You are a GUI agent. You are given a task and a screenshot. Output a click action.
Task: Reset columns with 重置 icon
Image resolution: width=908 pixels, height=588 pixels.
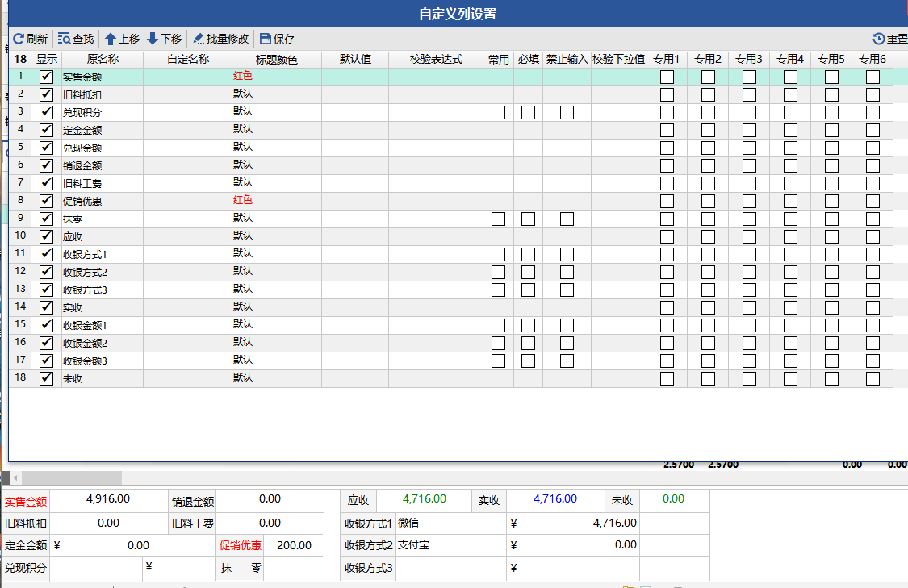pyautogui.click(x=879, y=39)
